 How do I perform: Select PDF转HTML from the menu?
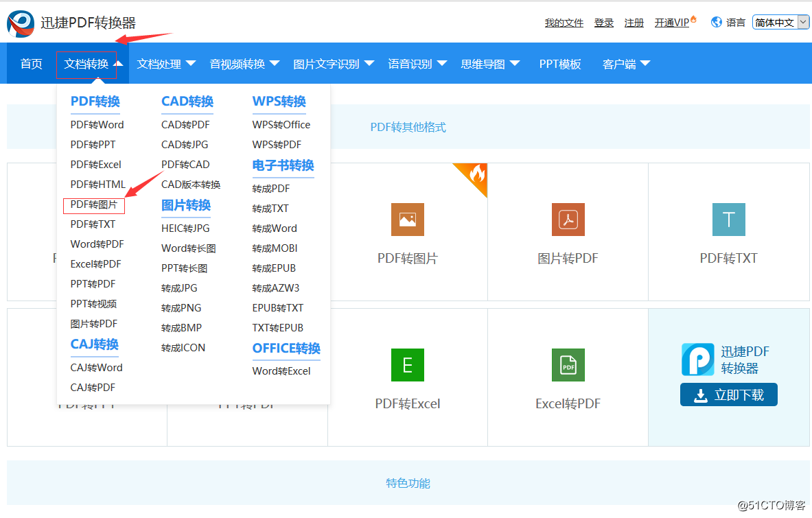tap(98, 185)
